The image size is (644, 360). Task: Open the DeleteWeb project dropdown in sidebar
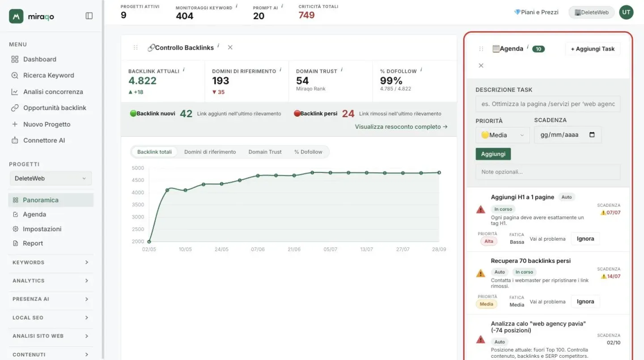pyautogui.click(x=51, y=178)
